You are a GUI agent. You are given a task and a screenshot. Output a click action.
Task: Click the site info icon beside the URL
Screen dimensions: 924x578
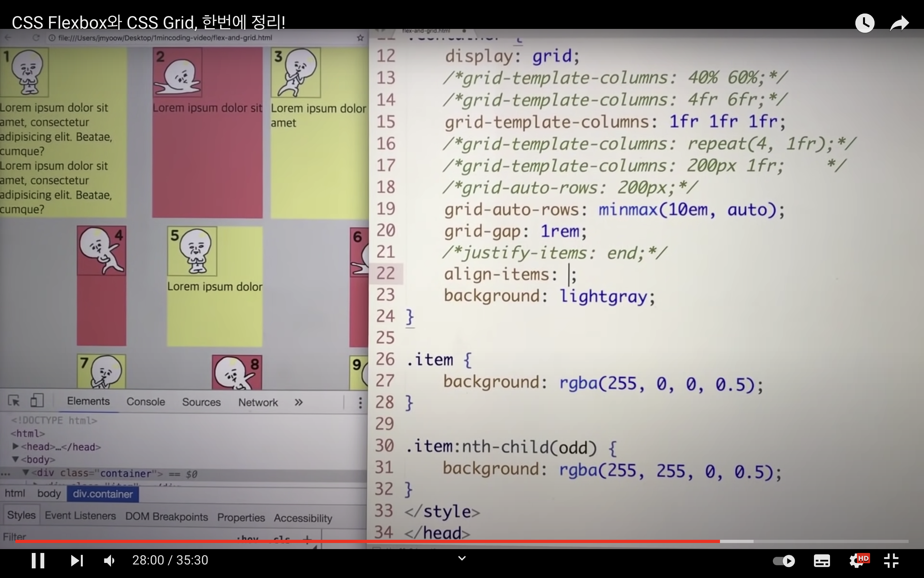point(52,38)
